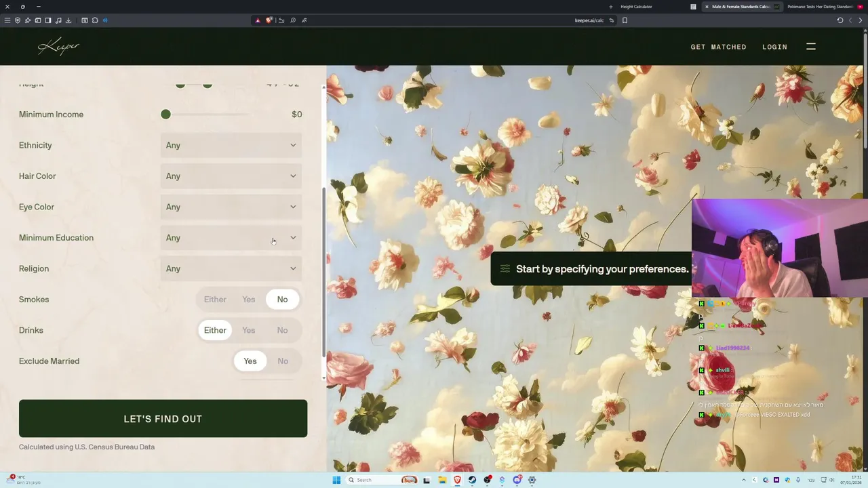This screenshot has width=868, height=488.
Task: Bookmark this page icon in address bar
Action: pos(625,20)
